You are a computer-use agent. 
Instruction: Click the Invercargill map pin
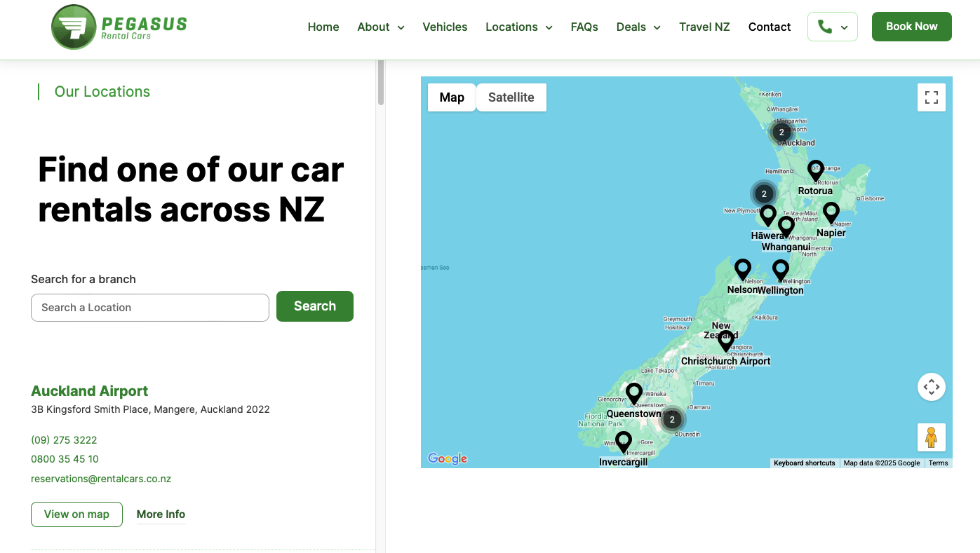(x=623, y=442)
